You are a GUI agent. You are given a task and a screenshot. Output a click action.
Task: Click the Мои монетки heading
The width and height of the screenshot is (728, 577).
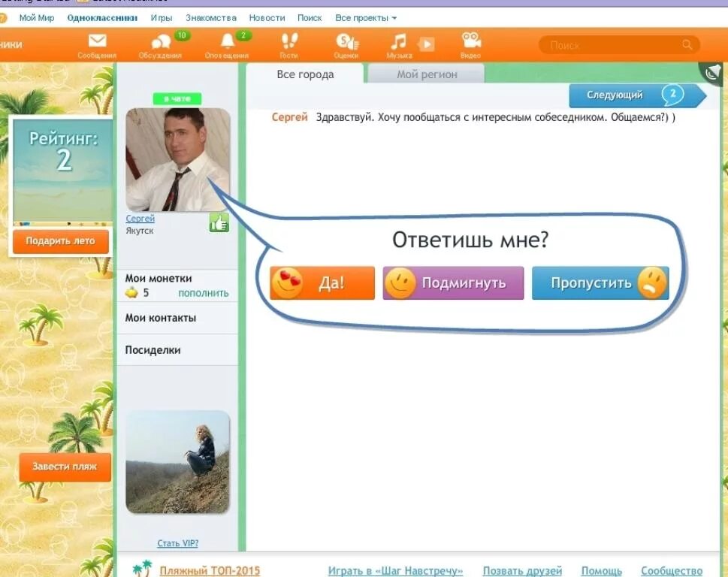coord(159,279)
